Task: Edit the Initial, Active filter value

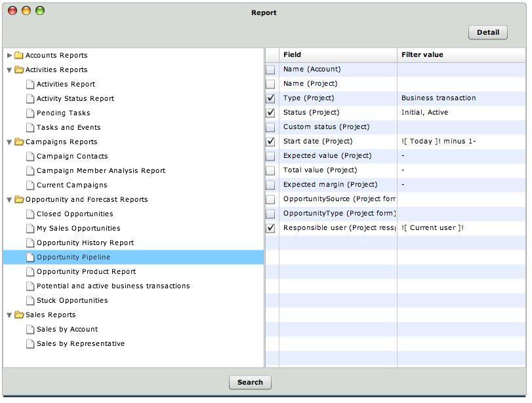Action: tap(461, 113)
